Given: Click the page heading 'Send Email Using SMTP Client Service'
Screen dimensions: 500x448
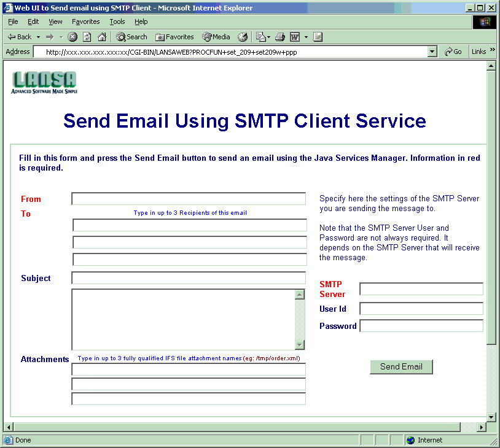Looking at the screenshot, I should click(x=244, y=121).
